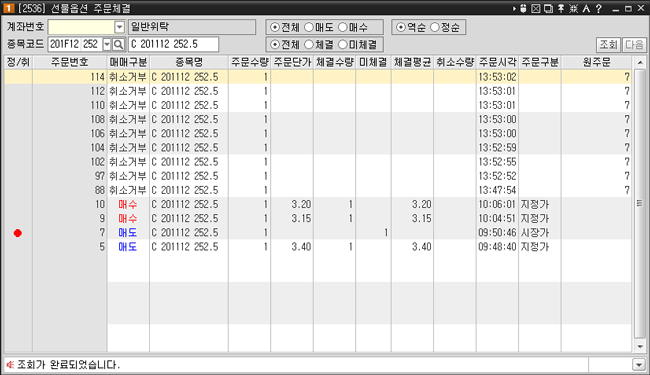Click the font size 'A' icon

coord(586,8)
